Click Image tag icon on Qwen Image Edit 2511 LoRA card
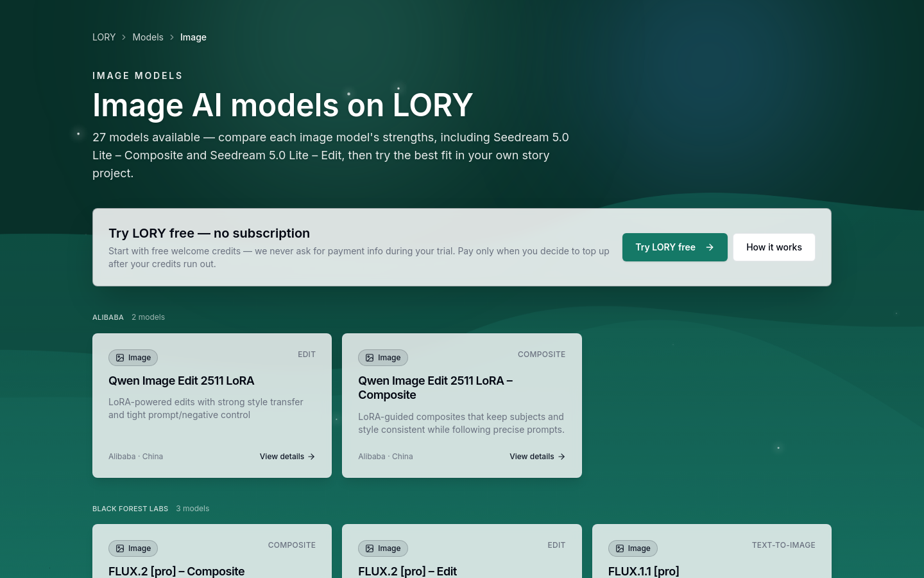The width and height of the screenshot is (924, 578). pyautogui.click(x=120, y=358)
